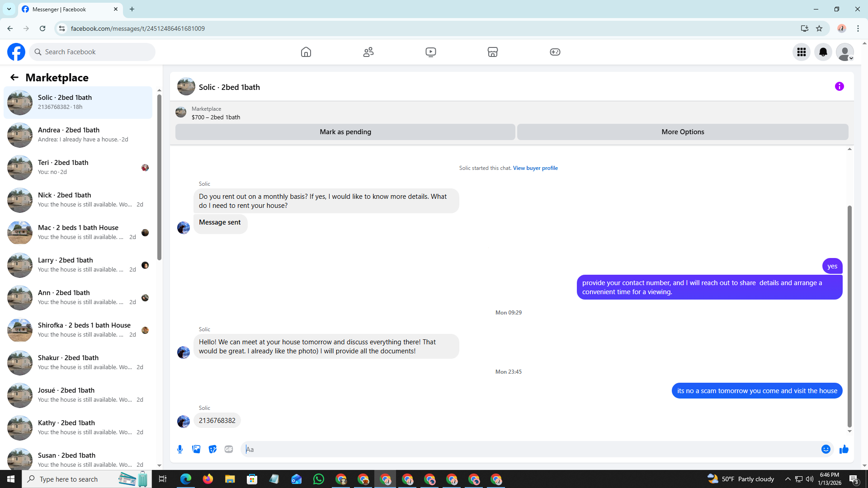868x488 pixels.
Task: Open View buyer profile link
Action: pos(535,168)
